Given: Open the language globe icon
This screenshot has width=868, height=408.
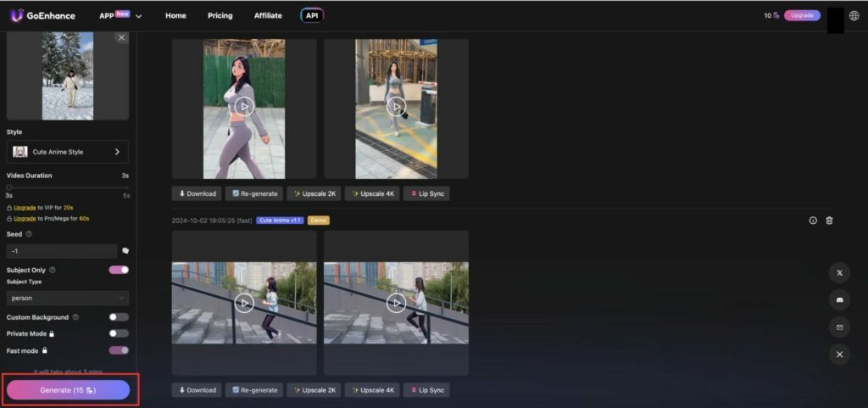Looking at the screenshot, I should [854, 15].
